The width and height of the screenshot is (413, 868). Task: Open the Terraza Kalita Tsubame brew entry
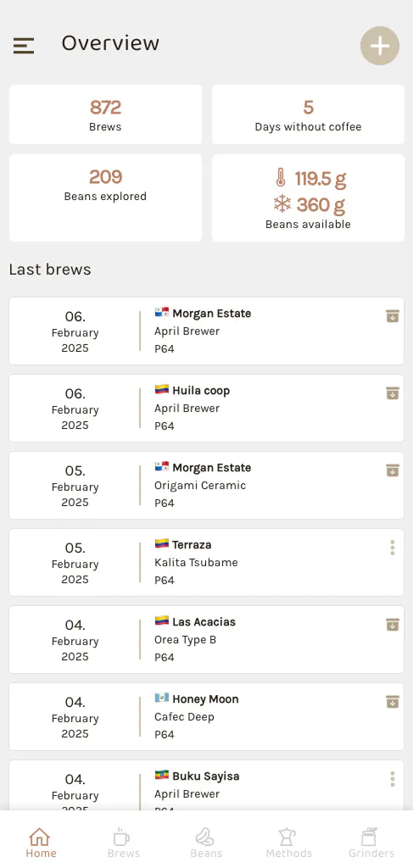[x=207, y=562]
